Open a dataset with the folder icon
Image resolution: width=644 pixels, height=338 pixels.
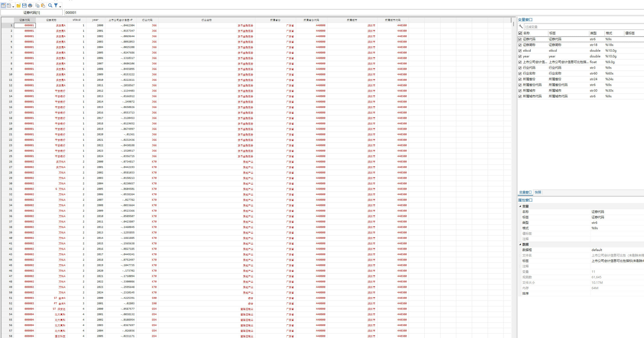[19, 5]
